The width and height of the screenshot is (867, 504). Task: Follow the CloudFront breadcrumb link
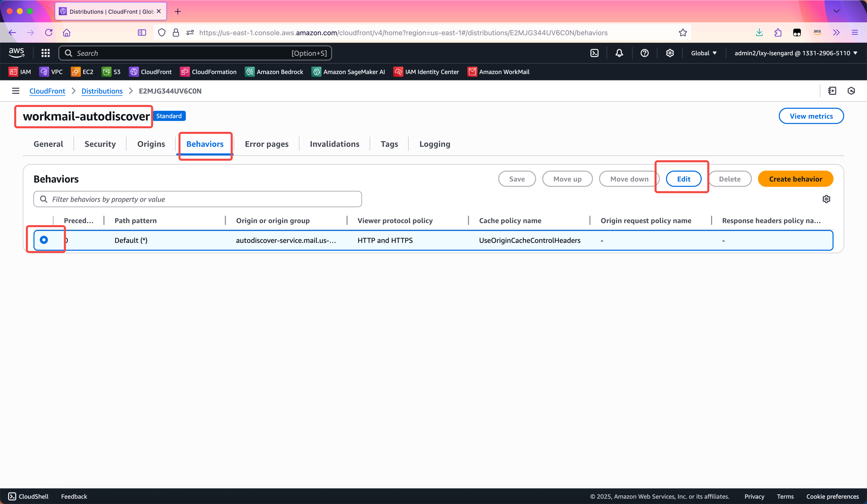tap(47, 91)
